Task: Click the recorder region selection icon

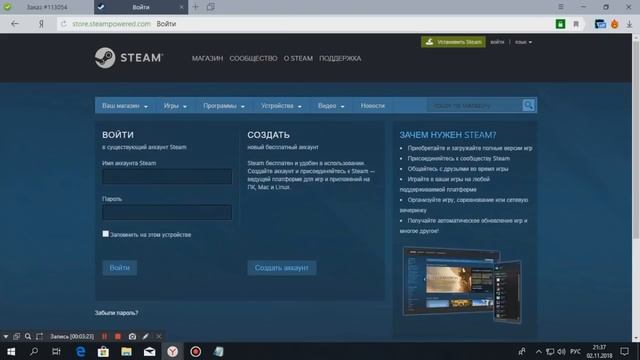Action: point(39,336)
